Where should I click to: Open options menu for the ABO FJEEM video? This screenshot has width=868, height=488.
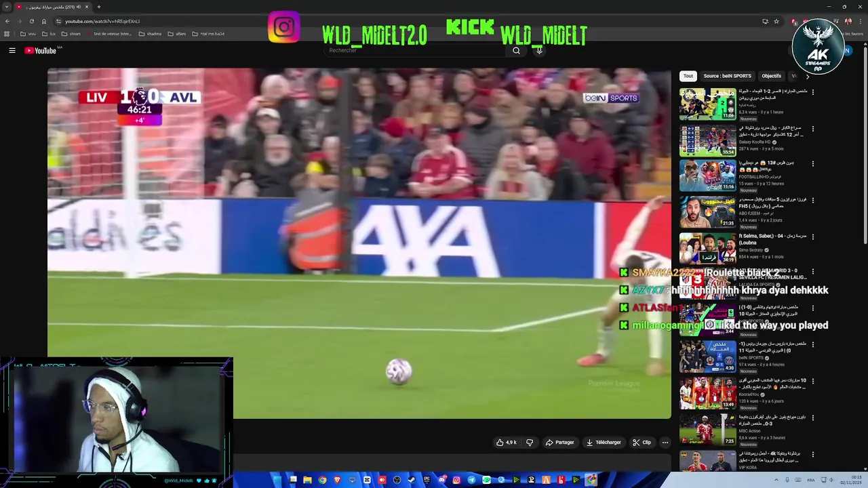coord(813,201)
